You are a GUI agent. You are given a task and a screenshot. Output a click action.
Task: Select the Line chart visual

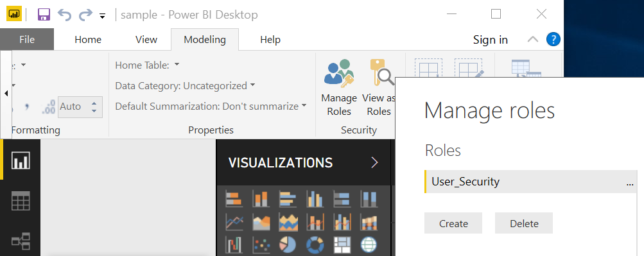click(234, 223)
